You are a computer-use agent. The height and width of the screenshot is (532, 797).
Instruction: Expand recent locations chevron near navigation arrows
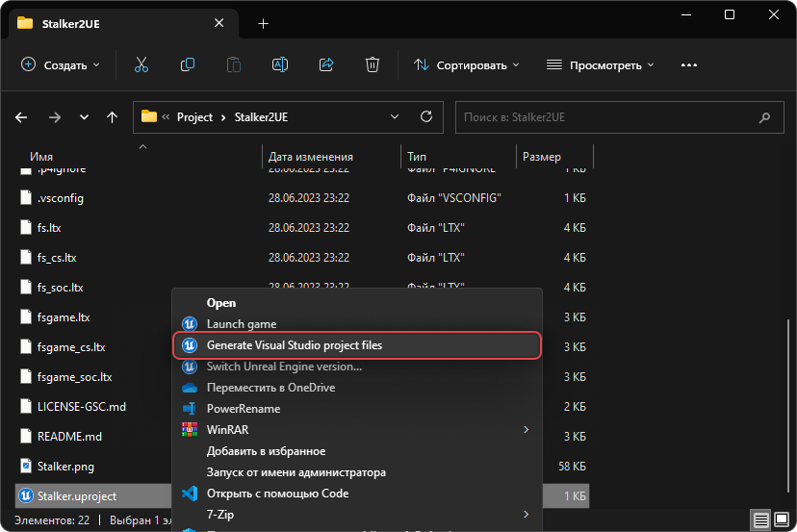[x=84, y=117]
